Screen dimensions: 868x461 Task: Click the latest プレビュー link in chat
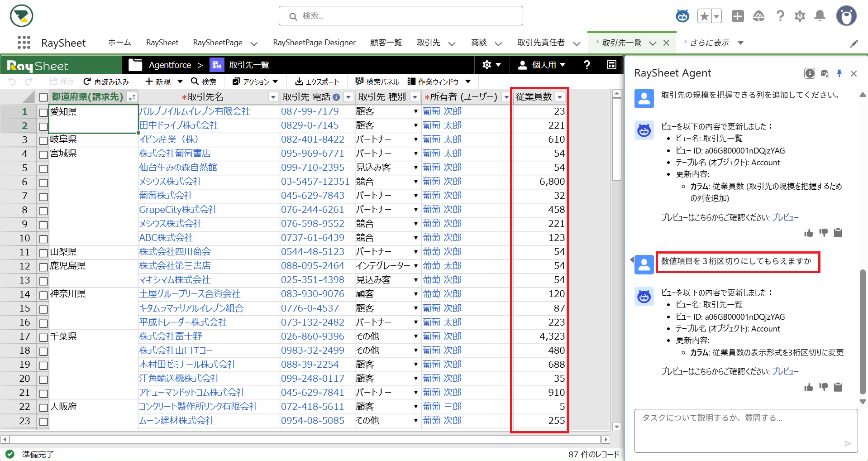pyautogui.click(x=785, y=371)
